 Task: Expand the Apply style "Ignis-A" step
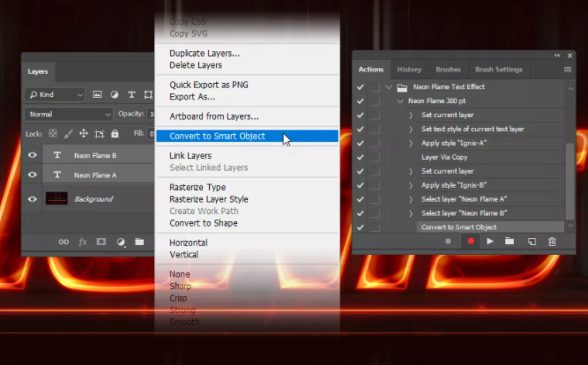tap(411, 143)
